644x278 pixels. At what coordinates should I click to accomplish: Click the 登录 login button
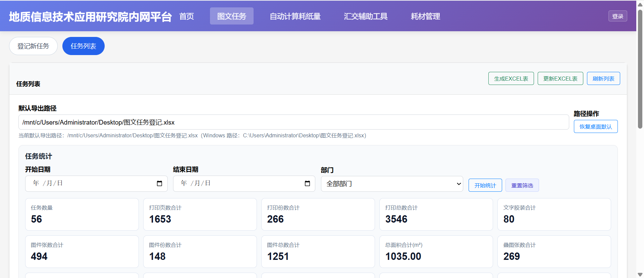618,16
